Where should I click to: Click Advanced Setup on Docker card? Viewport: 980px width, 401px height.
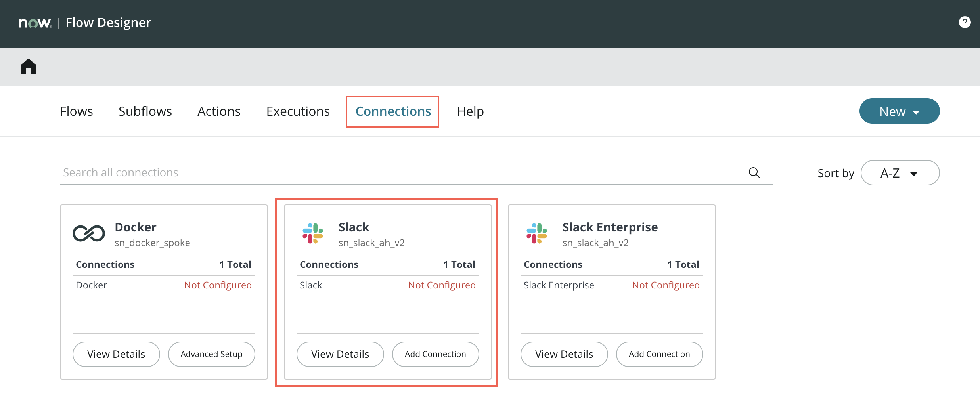[x=211, y=354]
